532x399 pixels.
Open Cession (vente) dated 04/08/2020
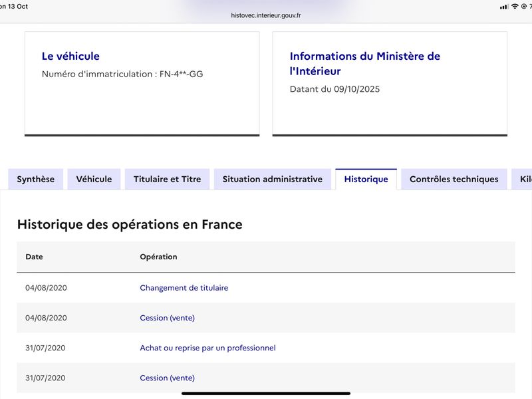168,318
